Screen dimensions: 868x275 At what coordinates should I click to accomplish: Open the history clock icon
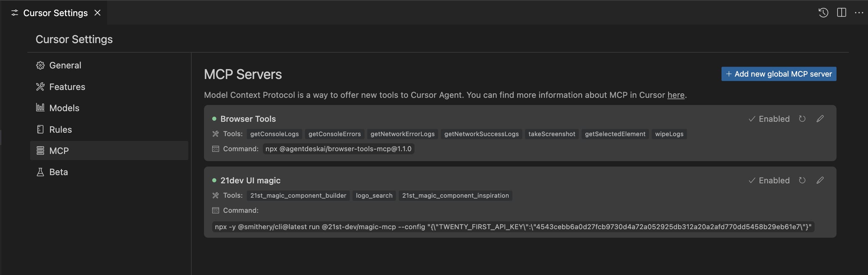click(823, 13)
